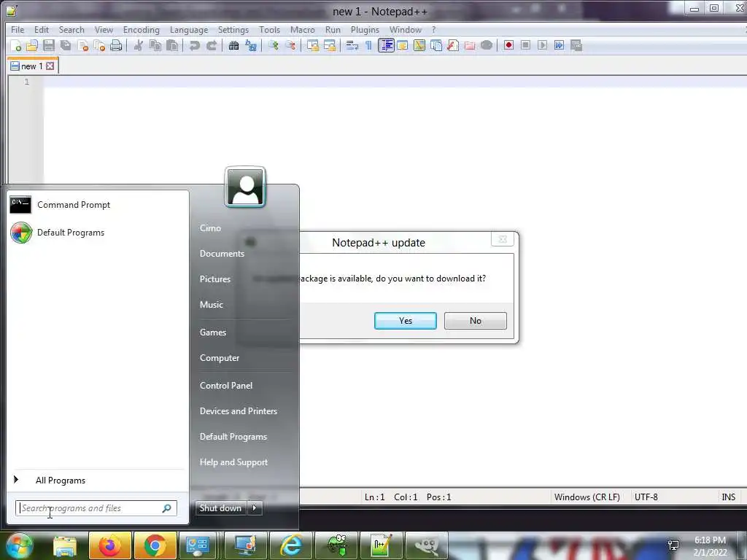Open the Plugins menu
747x560 pixels.
tap(365, 29)
